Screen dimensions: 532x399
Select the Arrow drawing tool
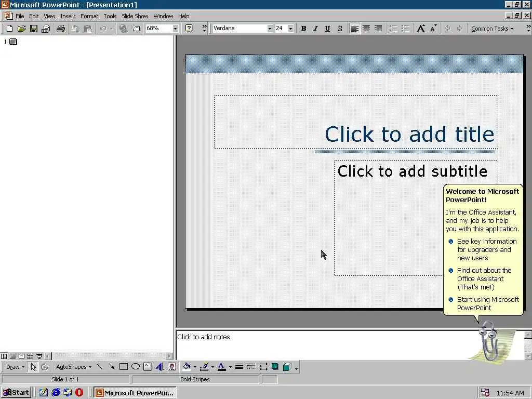(111, 367)
